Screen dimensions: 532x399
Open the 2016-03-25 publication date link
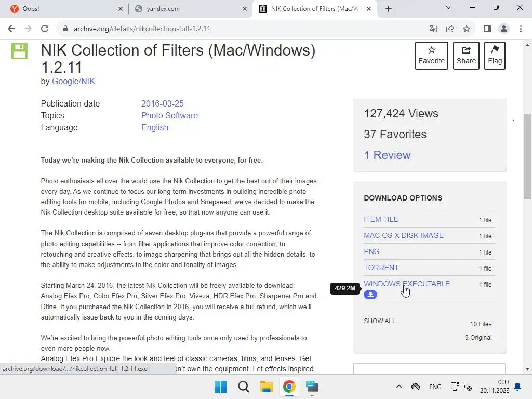point(162,103)
